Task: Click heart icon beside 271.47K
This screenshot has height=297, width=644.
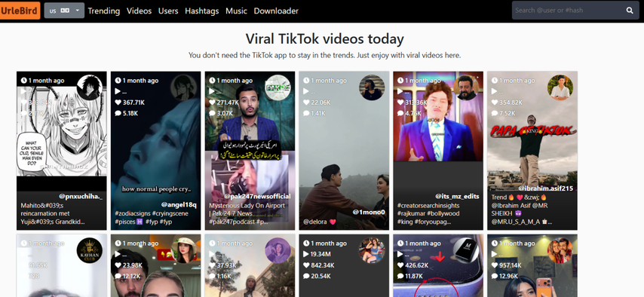Action: pos(212,103)
